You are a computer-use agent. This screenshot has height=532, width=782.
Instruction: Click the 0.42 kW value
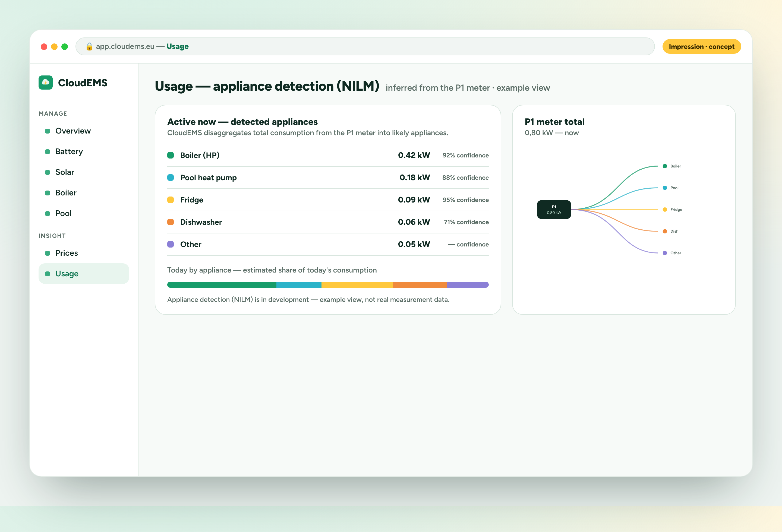click(414, 155)
